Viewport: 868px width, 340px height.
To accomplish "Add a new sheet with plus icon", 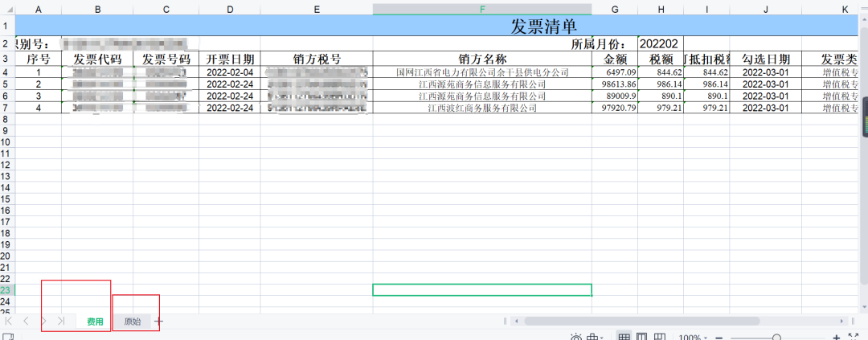I will 159,322.
